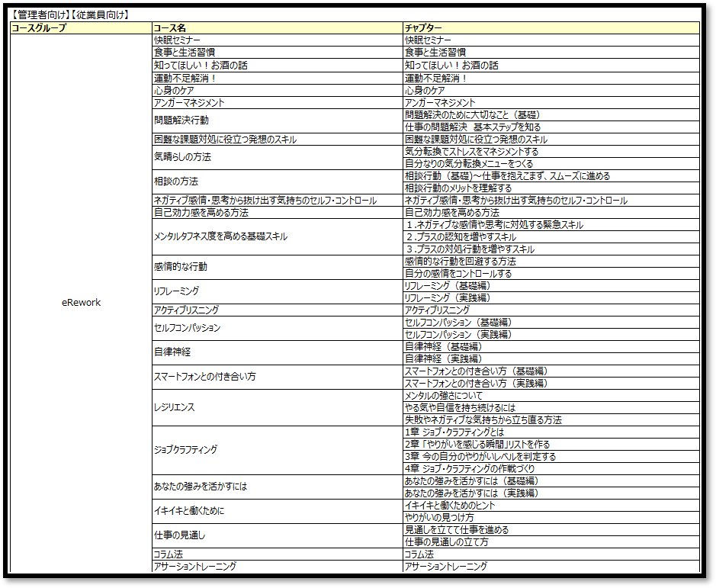This screenshot has width=716, height=588.
Task: Select chapter 相談行動のメリットを理解する
Action: (458, 188)
